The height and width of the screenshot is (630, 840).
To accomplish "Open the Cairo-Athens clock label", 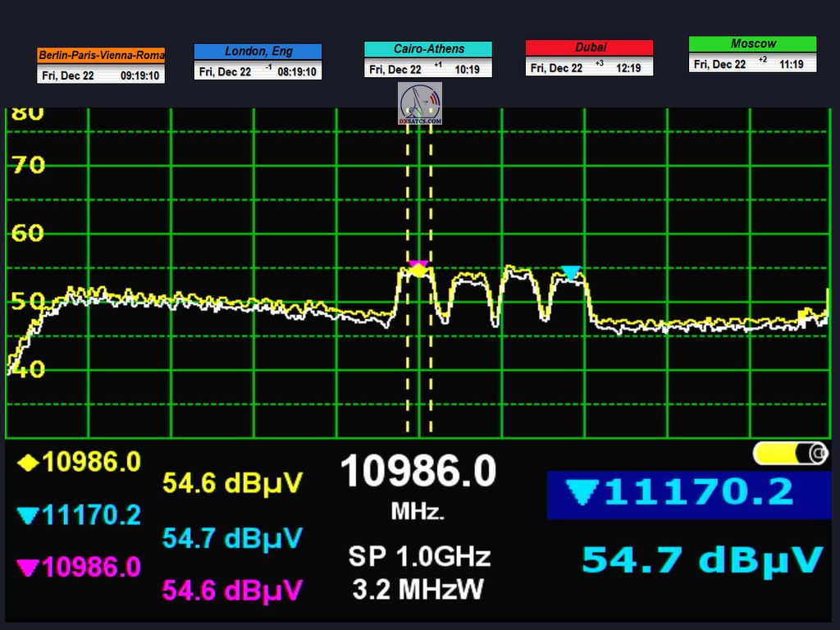I will point(428,49).
